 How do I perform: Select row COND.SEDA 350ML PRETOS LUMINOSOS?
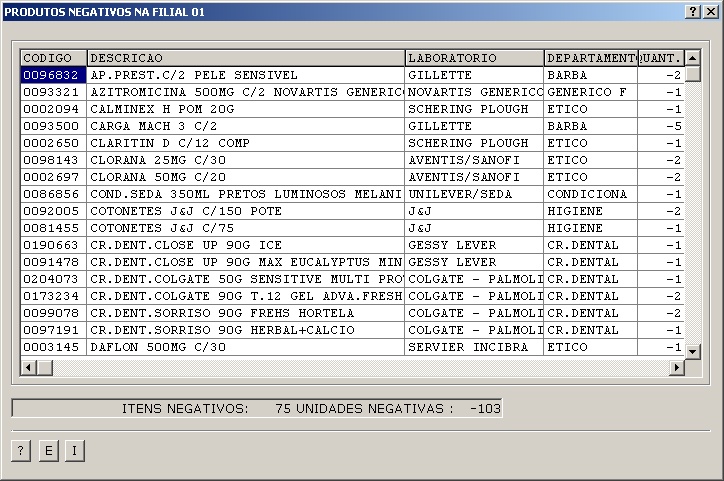coord(352,194)
